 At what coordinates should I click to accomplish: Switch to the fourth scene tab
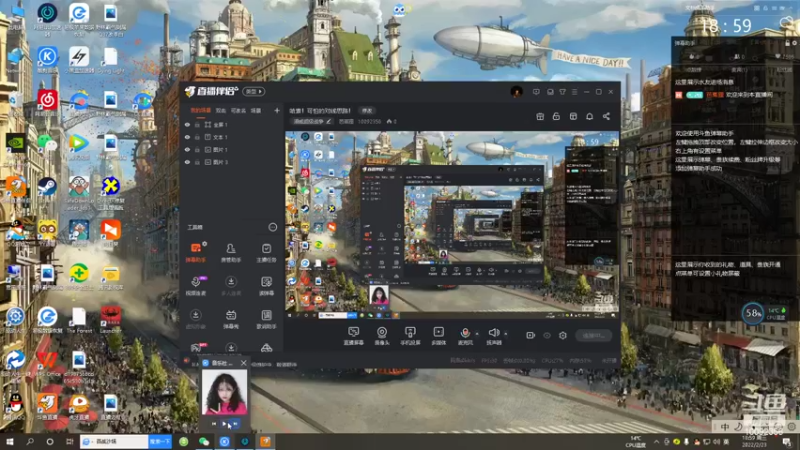(256, 110)
